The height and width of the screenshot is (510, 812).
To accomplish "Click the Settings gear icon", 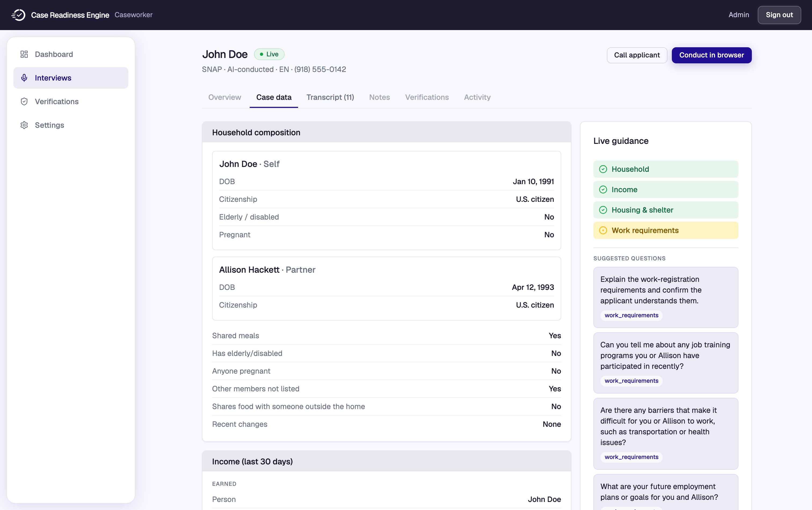I will (24, 125).
